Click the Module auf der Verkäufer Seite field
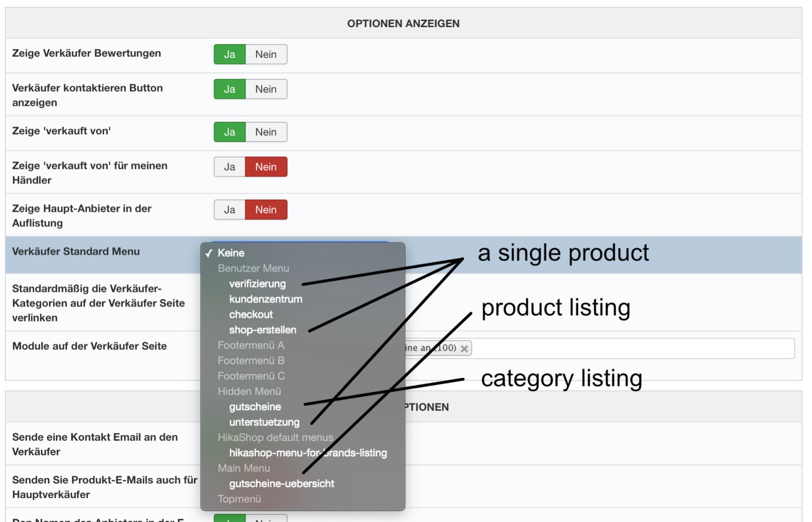Image resolution: width=812 pixels, height=522 pixels. tap(629, 348)
